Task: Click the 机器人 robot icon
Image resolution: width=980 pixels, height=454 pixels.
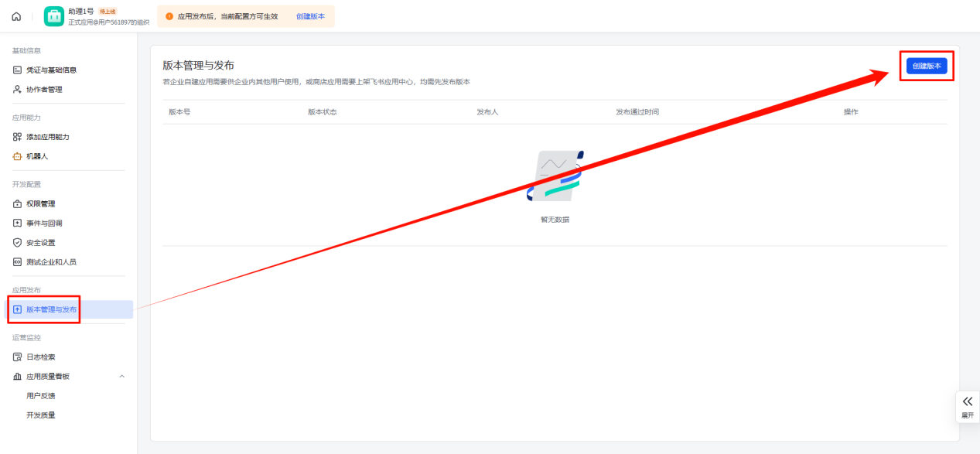Action: pos(17,156)
